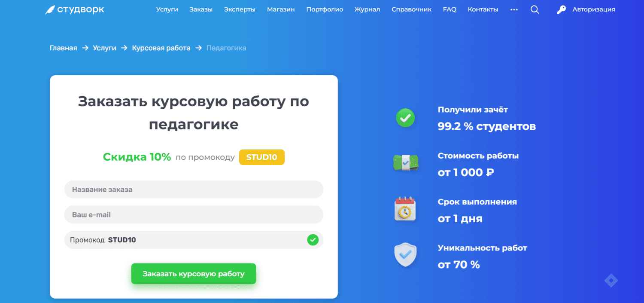Click the shield checkmark icon
Image resolution: width=644 pixels, height=303 pixels.
click(x=405, y=255)
